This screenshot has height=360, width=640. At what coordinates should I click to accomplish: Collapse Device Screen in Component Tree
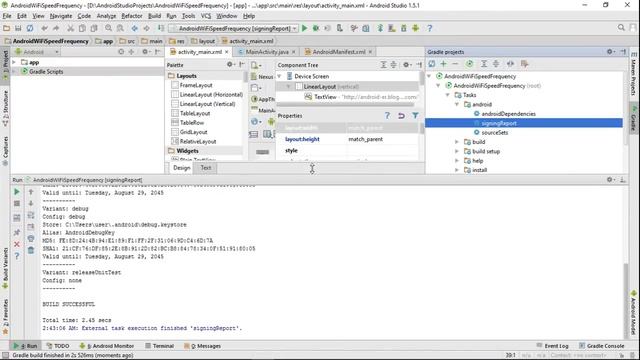(280, 76)
